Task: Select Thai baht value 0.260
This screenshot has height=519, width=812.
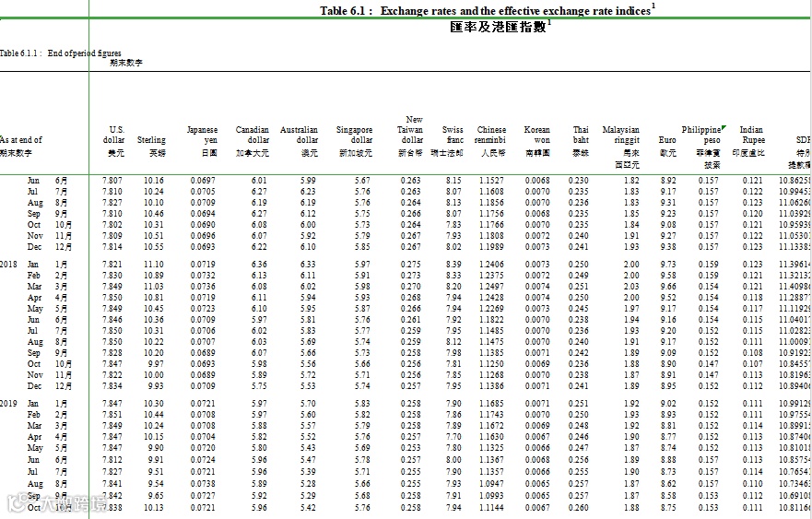Action: coord(579,508)
